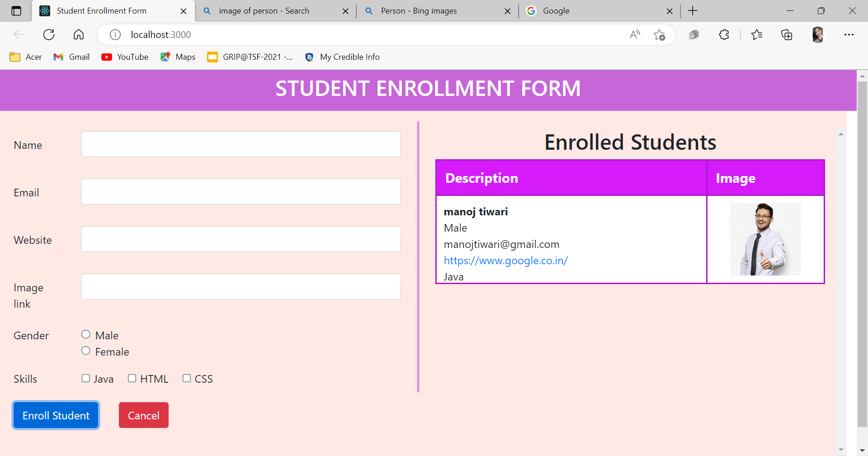This screenshot has width=868, height=456.
Task: Focus the Website input field
Action: click(x=241, y=239)
